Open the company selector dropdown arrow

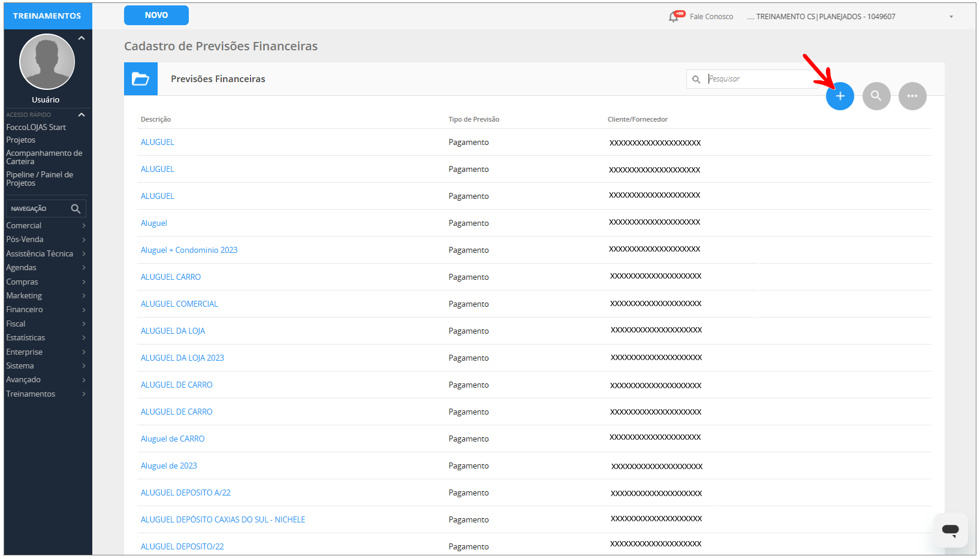click(951, 17)
